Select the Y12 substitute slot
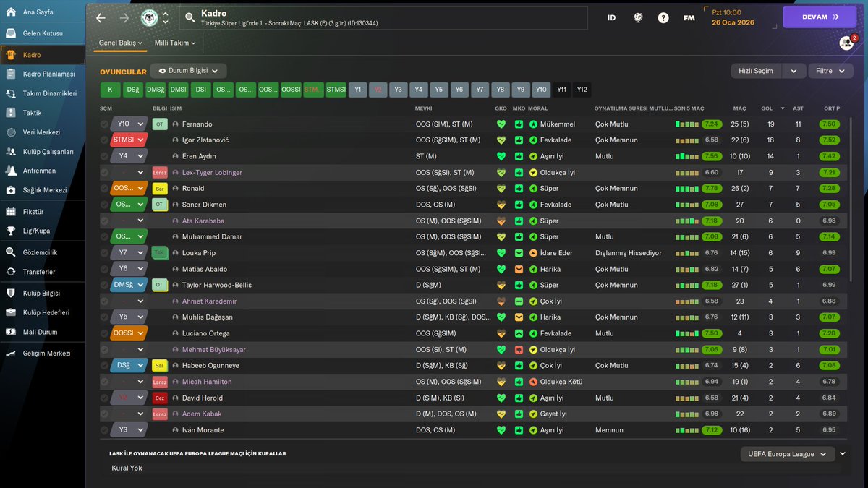 tap(582, 90)
